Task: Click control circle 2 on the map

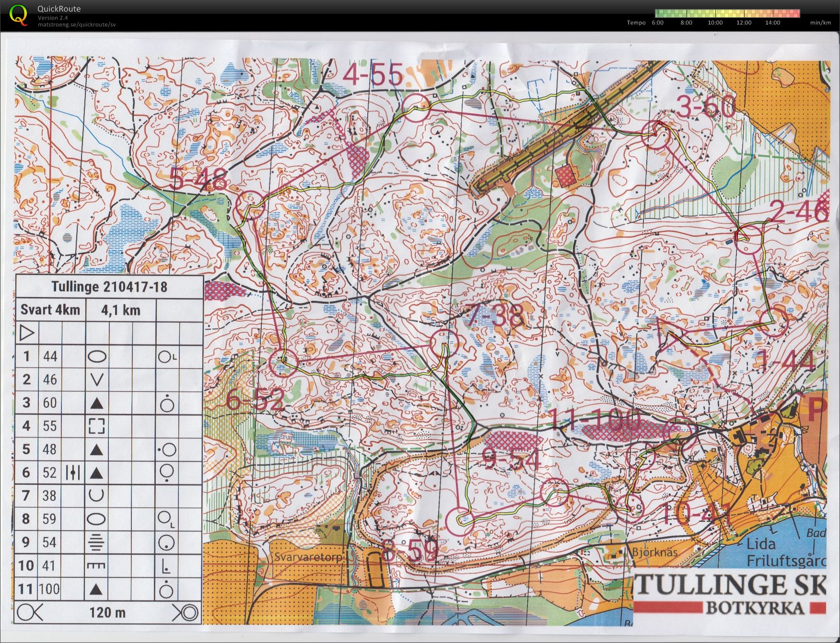Action: [749, 239]
